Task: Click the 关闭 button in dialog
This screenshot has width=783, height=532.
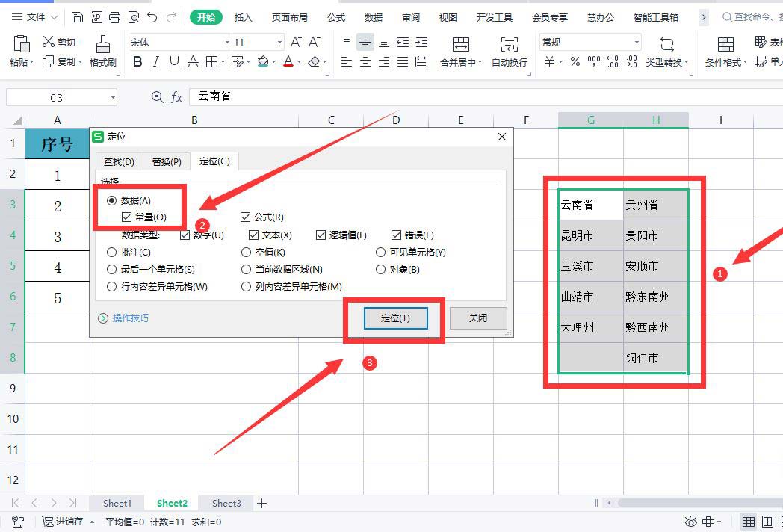Action: click(478, 318)
